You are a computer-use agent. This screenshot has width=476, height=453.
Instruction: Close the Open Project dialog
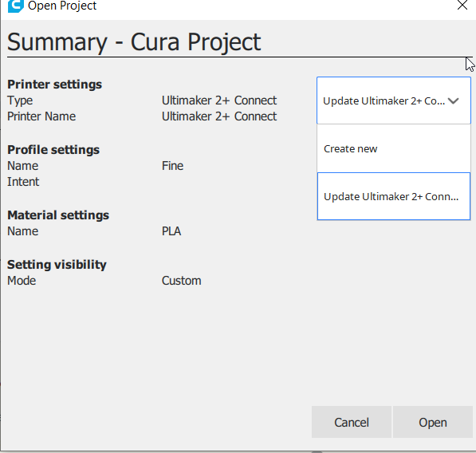coord(462,5)
